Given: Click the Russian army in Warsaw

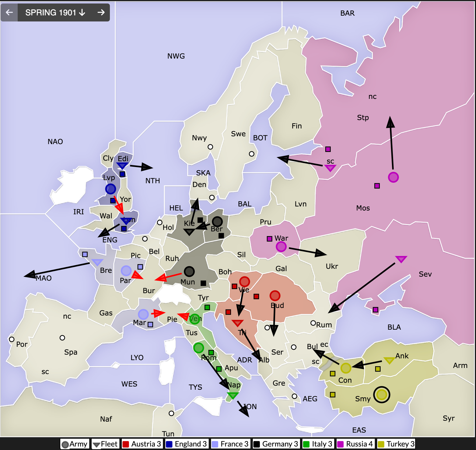Looking at the screenshot, I should click(281, 247).
